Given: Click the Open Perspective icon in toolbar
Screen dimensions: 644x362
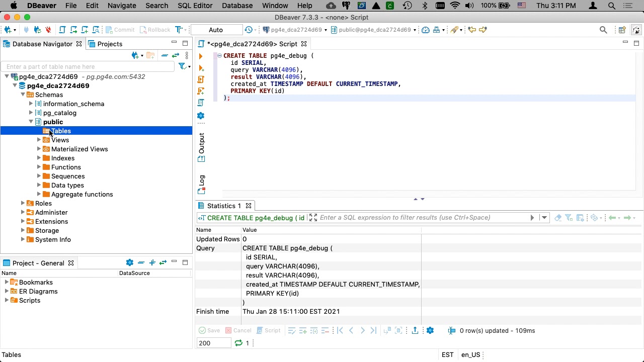Looking at the screenshot, I should (622, 30).
